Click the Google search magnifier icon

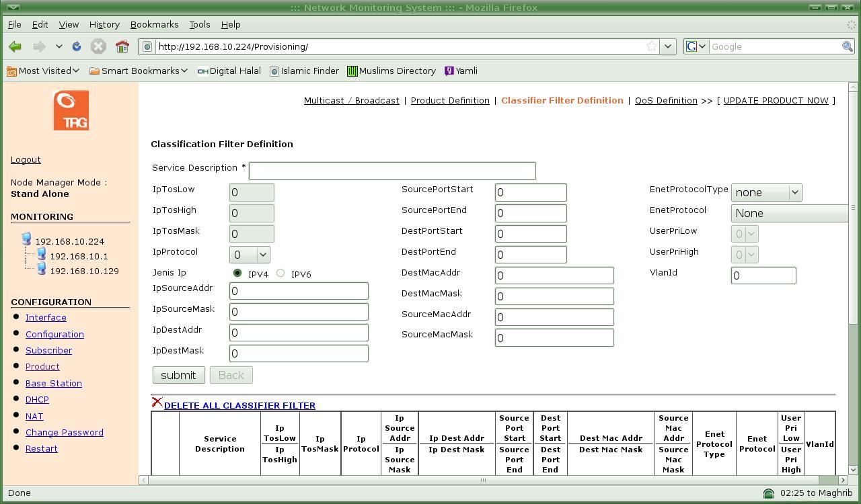click(848, 46)
